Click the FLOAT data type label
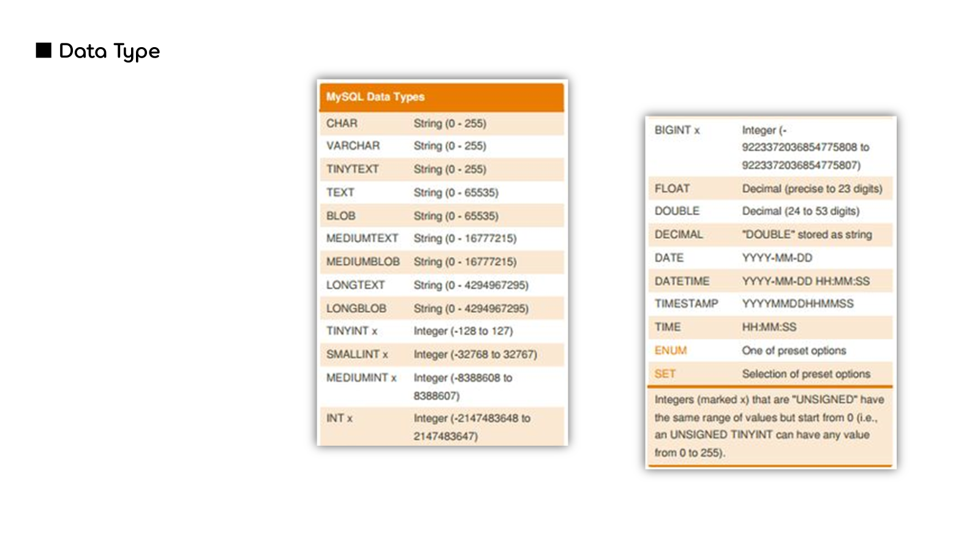 672,189
